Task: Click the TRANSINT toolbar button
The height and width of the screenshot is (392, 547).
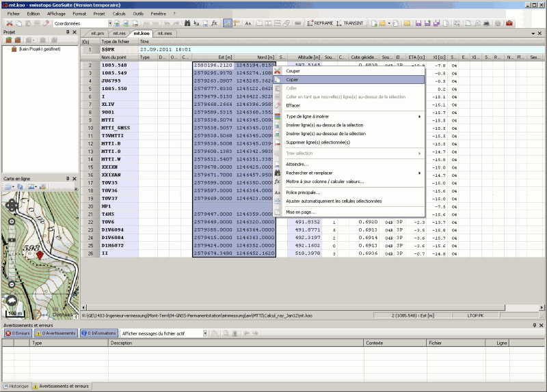Action: (x=349, y=23)
